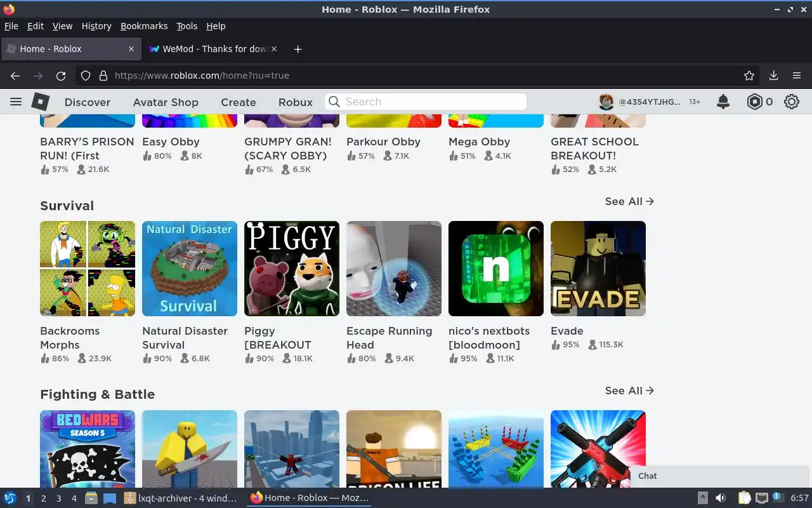812x508 pixels.
Task: Open the BedWars Season 5 thumbnail
Action: [x=88, y=449]
